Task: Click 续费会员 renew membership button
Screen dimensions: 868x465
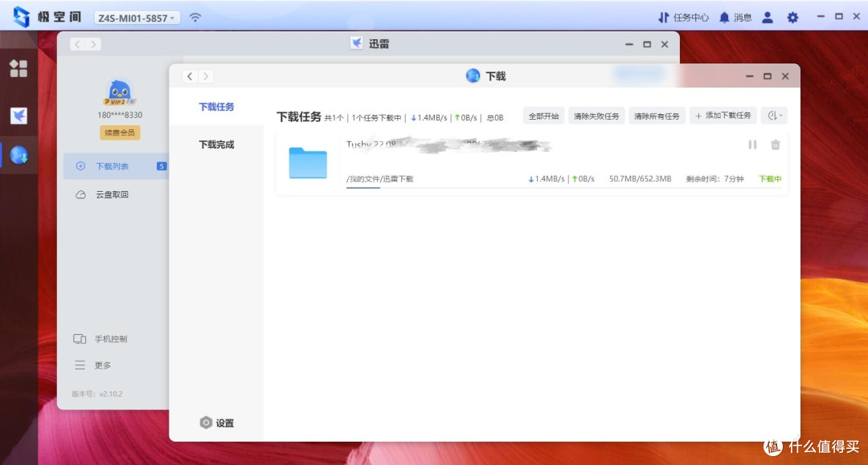Action: (120, 133)
